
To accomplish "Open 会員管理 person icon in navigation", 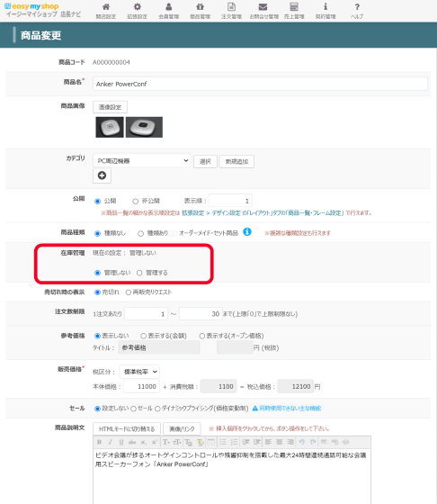I will pyautogui.click(x=168, y=7).
